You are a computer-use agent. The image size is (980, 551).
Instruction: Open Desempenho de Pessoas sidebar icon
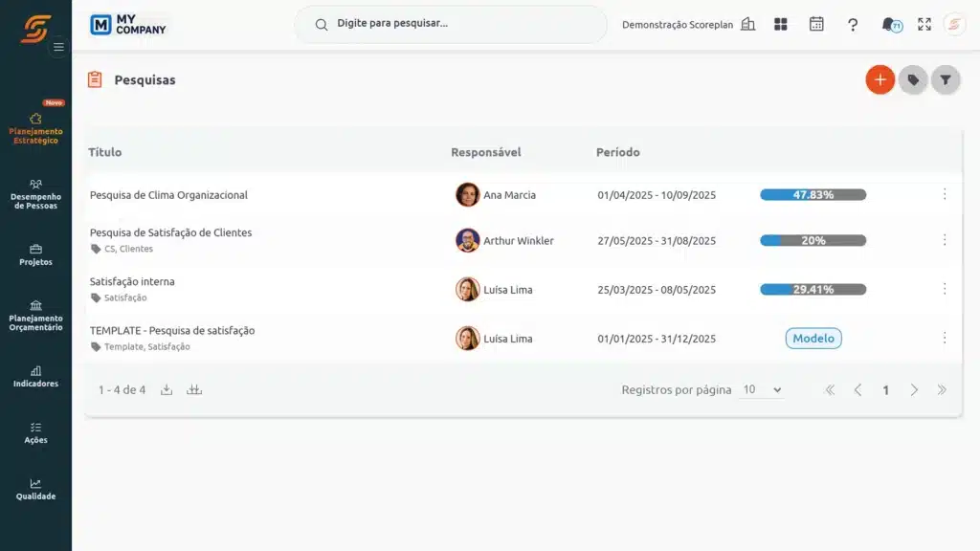pos(35,194)
